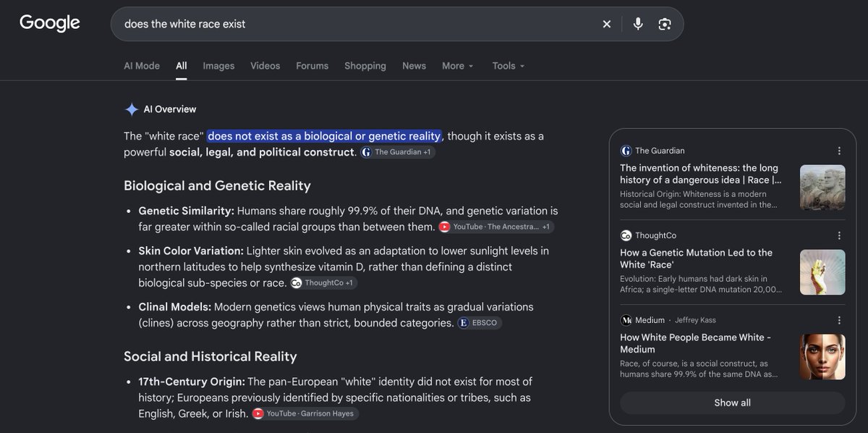The width and height of the screenshot is (868, 433).
Task: Start voice search with the microphone icon
Action: (x=638, y=24)
